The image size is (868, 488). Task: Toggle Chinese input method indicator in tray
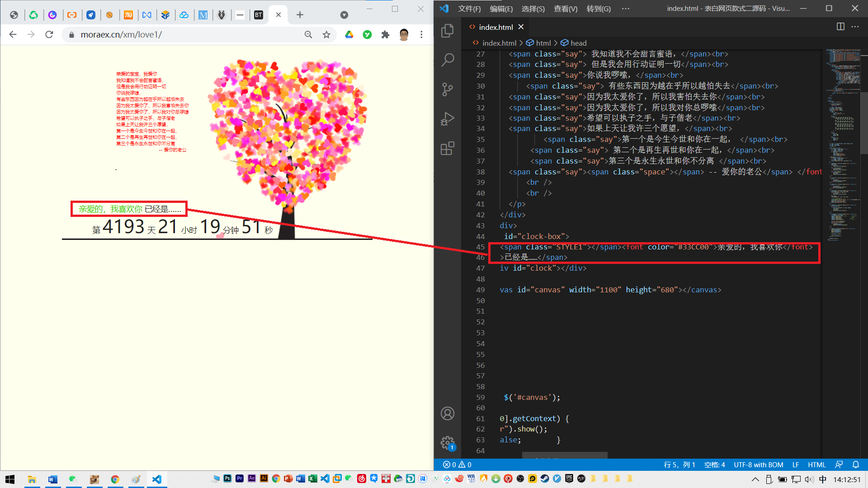pos(822,479)
